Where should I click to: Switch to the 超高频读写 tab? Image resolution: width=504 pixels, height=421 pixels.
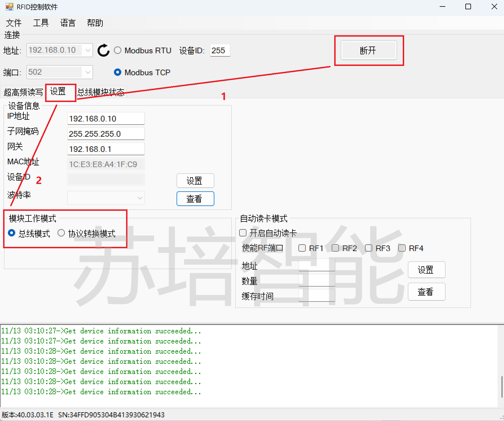(23, 92)
